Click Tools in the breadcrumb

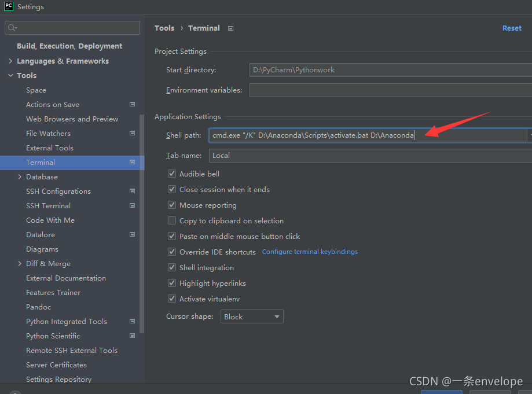click(x=164, y=28)
